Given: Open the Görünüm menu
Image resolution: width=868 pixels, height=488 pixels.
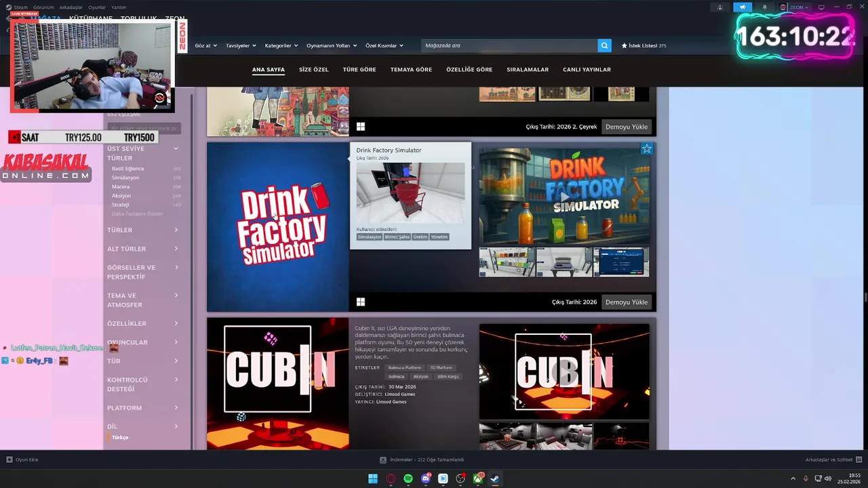Looking at the screenshot, I should 43,7.
